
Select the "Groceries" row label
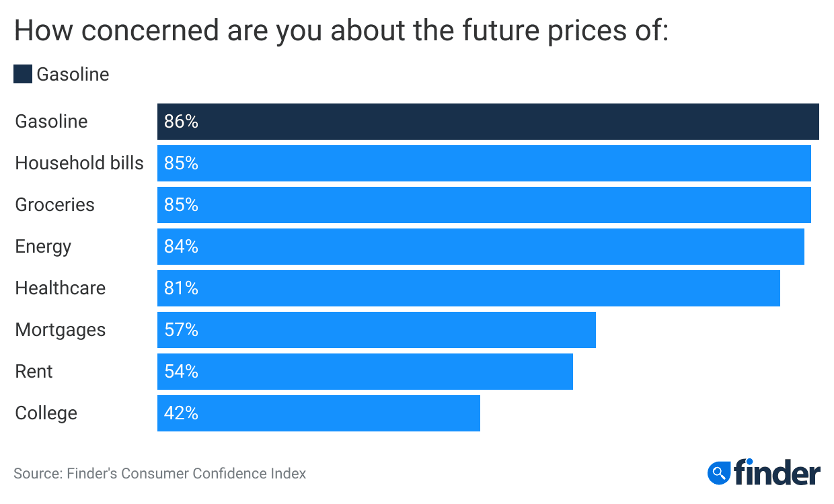click(55, 205)
